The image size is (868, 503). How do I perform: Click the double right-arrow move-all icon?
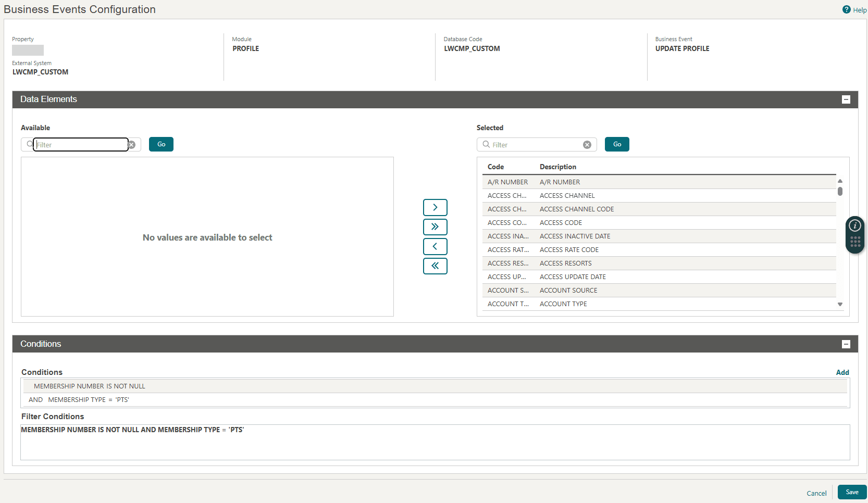pyautogui.click(x=435, y=227)
